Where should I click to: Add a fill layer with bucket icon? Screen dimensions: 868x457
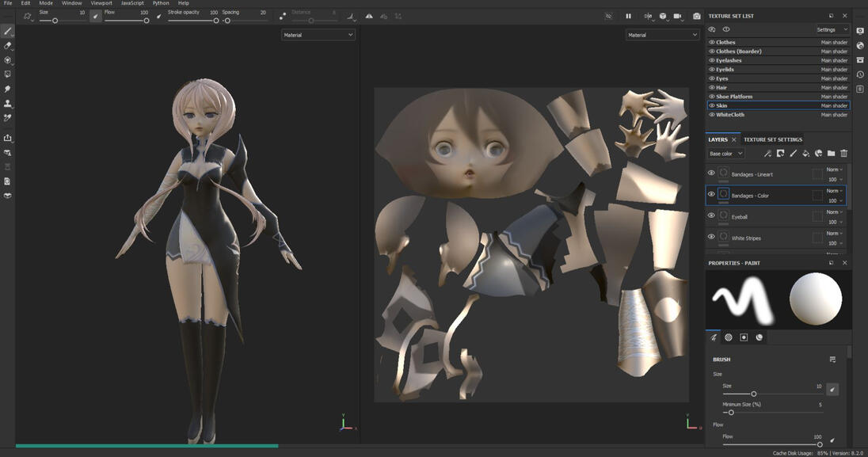(805, 154)
